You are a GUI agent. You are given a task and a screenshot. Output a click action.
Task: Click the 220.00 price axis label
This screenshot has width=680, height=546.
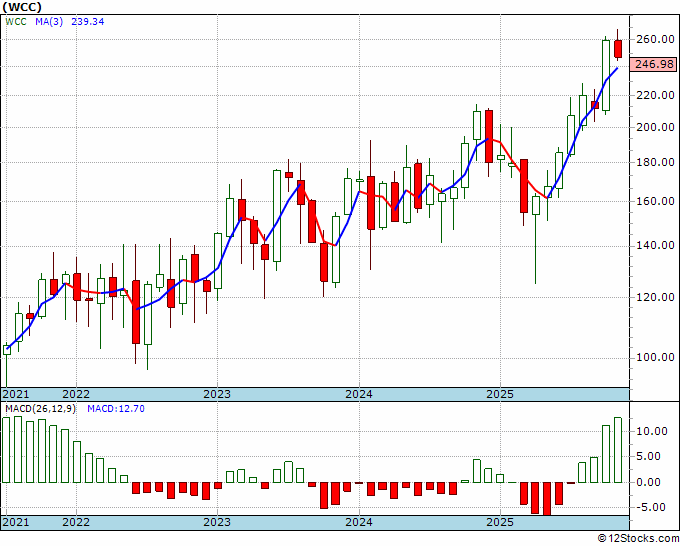655,95
